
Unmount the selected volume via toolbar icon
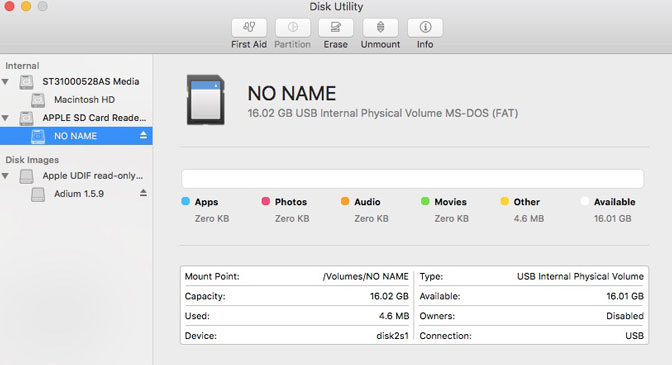coord(380,27)
